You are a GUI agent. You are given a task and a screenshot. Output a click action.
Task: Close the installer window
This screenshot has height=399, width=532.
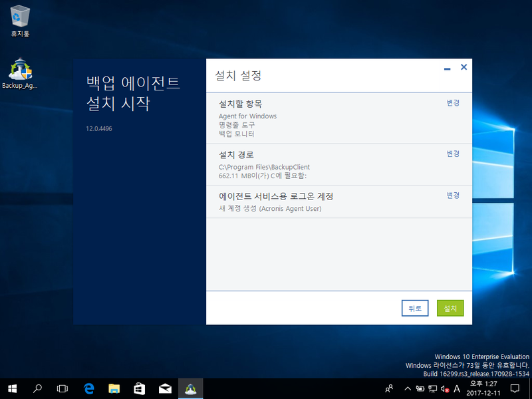[464, 67]
